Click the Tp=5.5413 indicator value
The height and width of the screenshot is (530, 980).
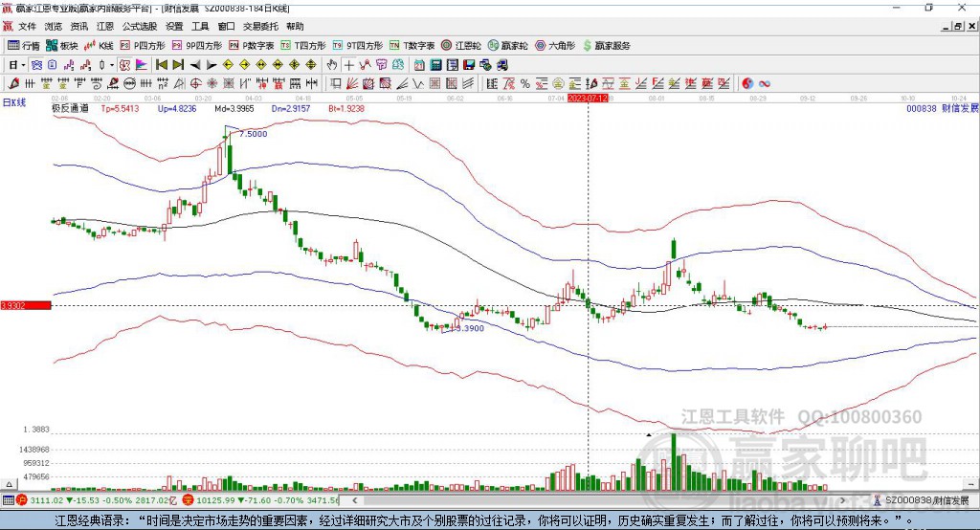click(x=120, y=108)
